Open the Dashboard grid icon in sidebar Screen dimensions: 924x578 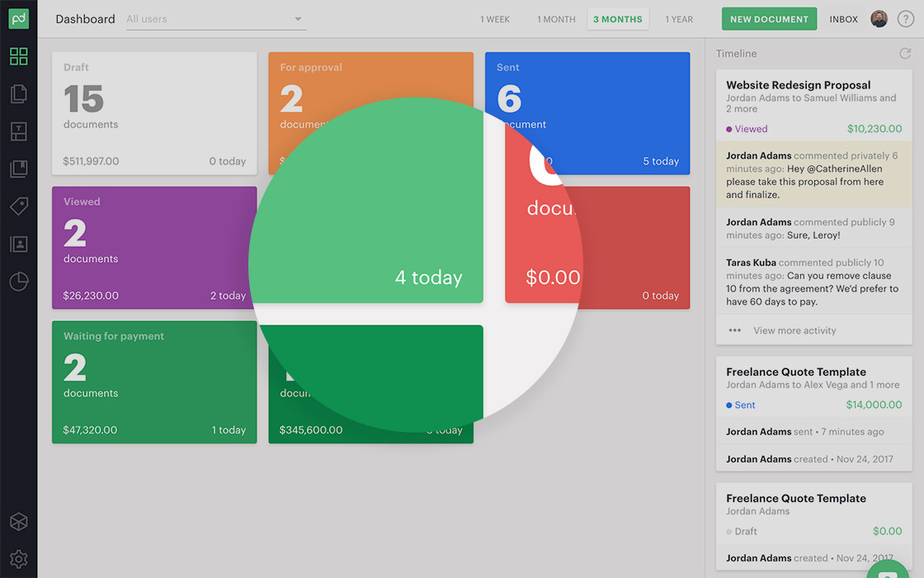[19, 57]
